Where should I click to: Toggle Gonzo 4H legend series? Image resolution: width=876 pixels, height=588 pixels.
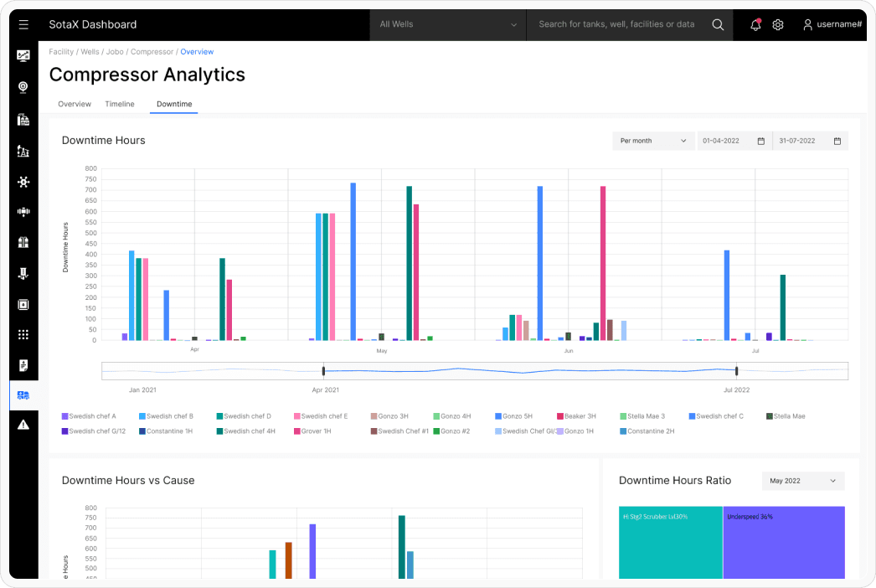coord(452,416)
